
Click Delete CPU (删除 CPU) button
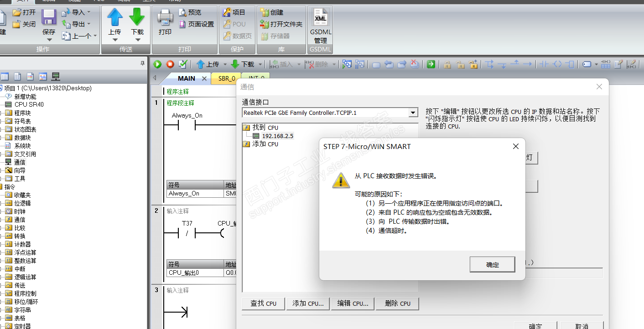[x=397, y=303]
